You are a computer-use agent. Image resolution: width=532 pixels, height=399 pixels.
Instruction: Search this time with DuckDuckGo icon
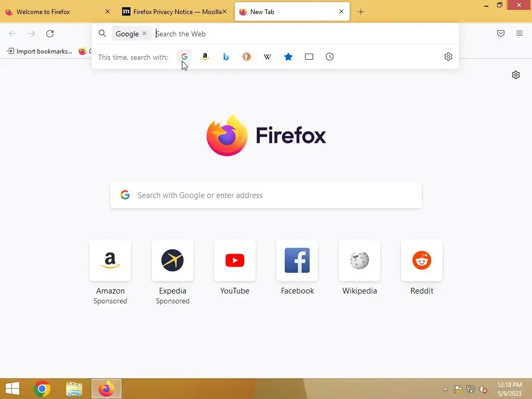tap(247, 57)
